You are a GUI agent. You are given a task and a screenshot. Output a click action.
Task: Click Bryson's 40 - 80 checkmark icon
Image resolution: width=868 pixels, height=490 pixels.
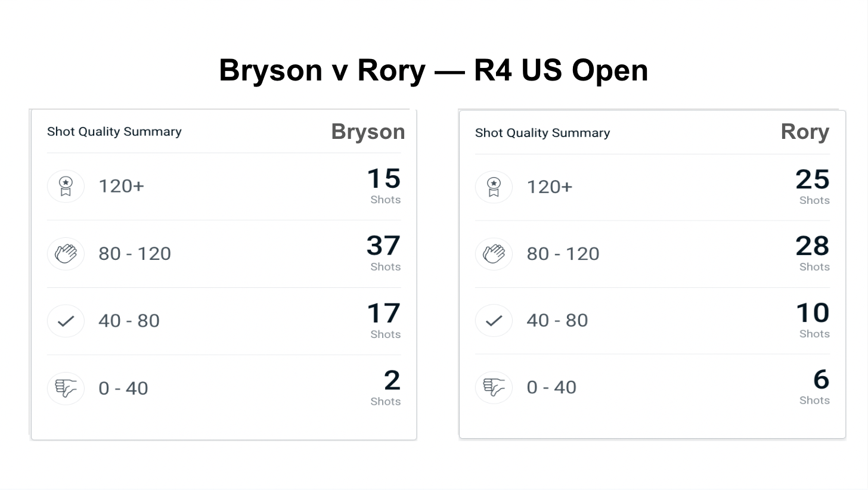tap(66, 321)
